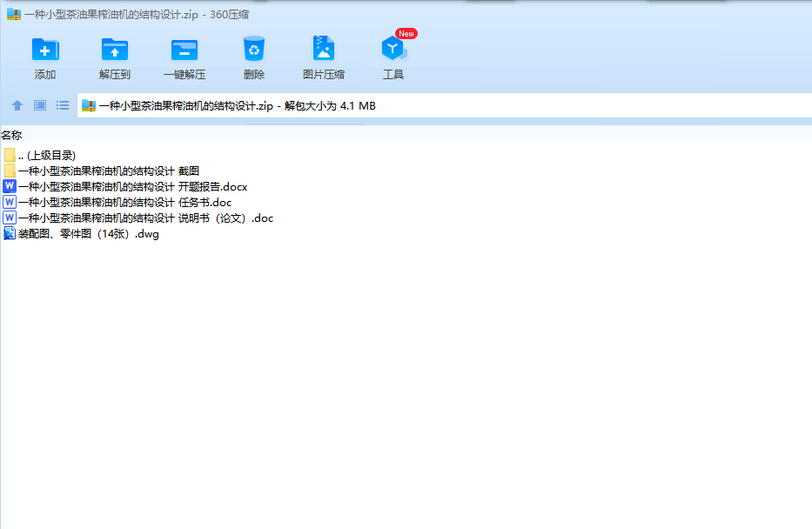812x529 pixels.
Task: Select the .. (上级目录) parent folder row
Action: 39,155
